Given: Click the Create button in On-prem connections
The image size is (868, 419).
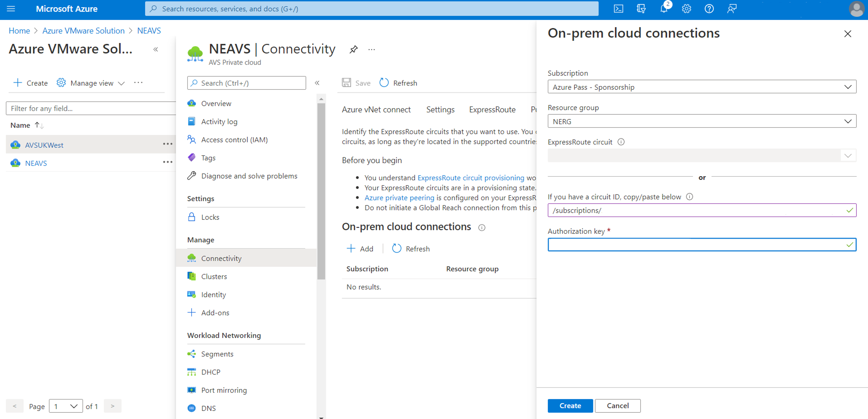Looking at the screenshot, I should coord(569,405).
